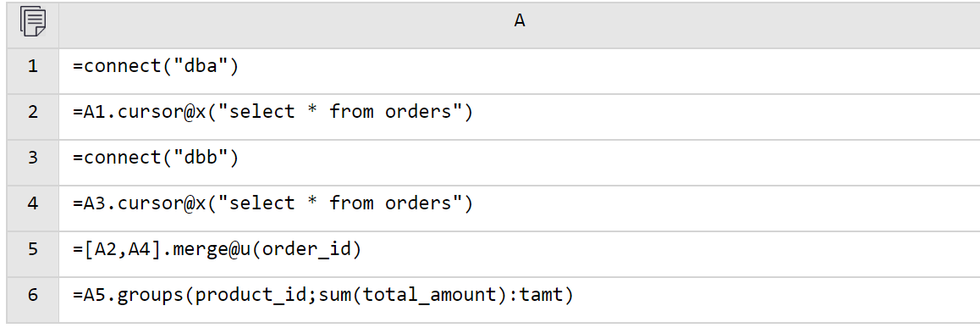Click cell with =connect("dba")

click(x=520, y=70)
